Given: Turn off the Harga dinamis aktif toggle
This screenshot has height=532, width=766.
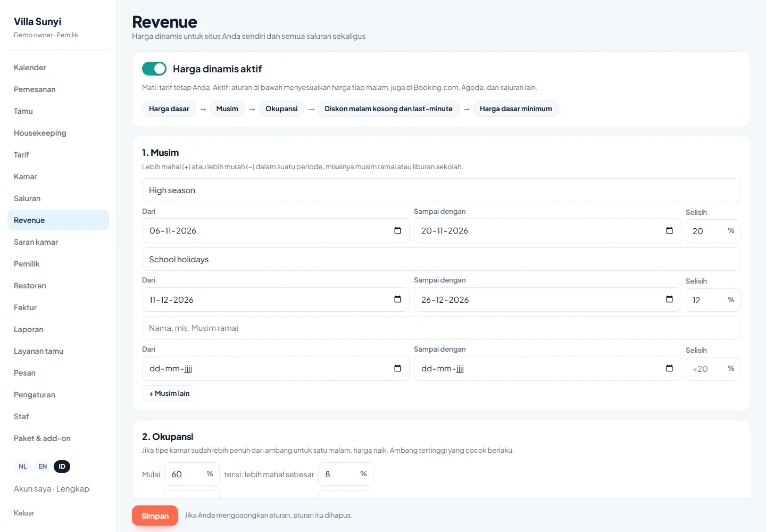Looking at the screenshot, I should (154, 69).
